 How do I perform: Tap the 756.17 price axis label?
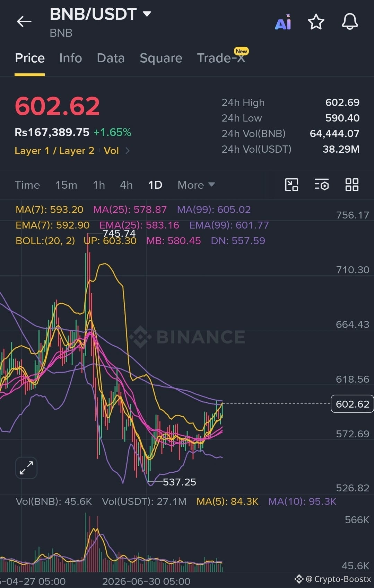(353, 215)
